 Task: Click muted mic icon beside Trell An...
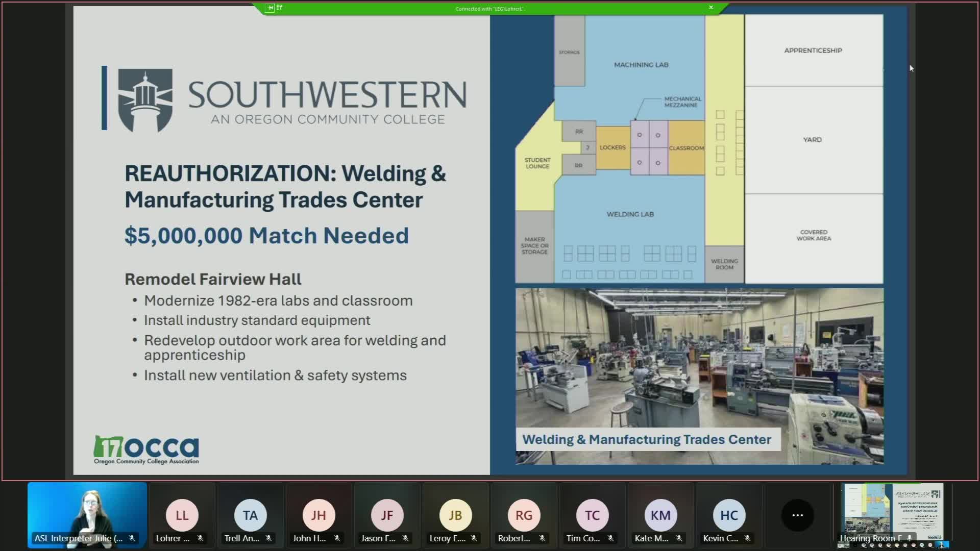point(268,538)
